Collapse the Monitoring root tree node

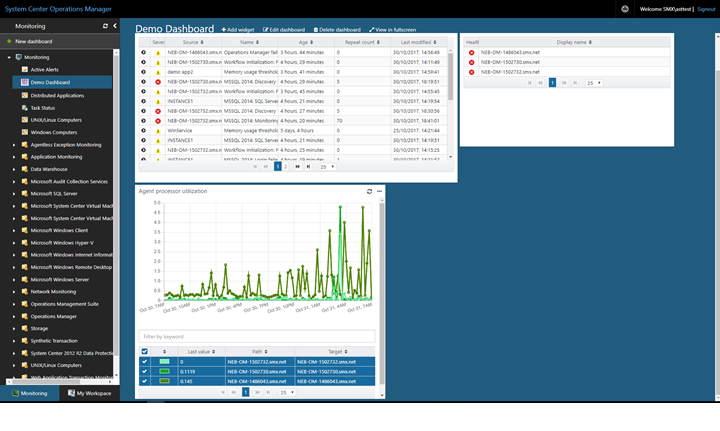pos(9,57)
